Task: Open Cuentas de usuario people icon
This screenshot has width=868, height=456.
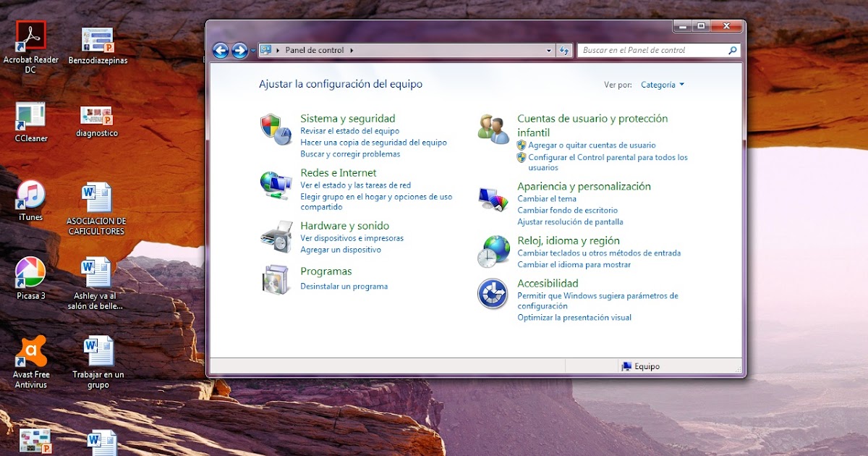Action: [493, 127]
